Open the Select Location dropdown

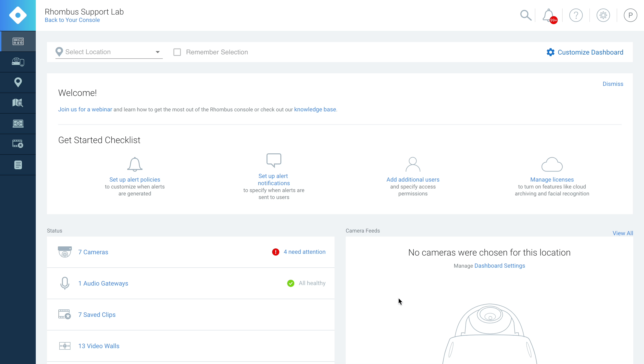pyautogui.click(x=109, y=52)
